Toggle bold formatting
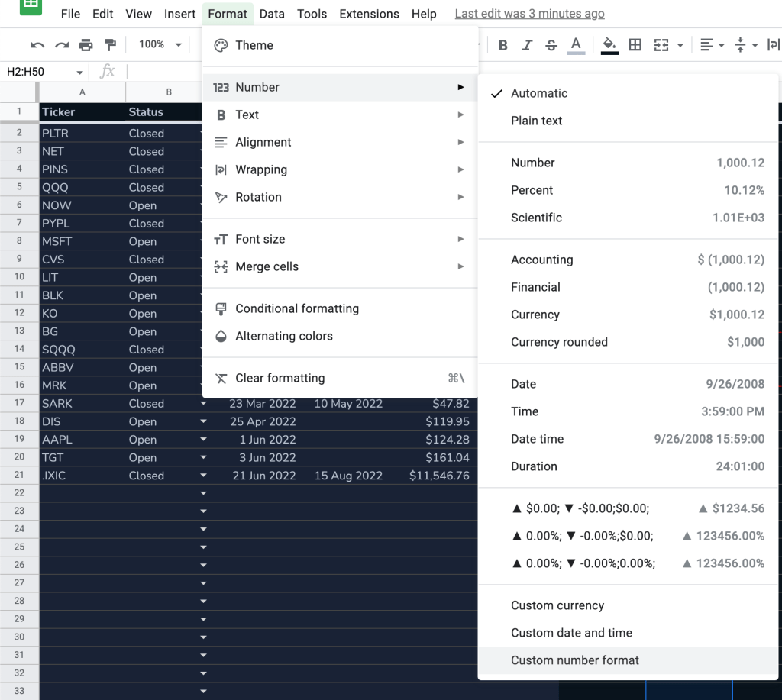This screenshot has height=700, width=782. tap(502, 45)
